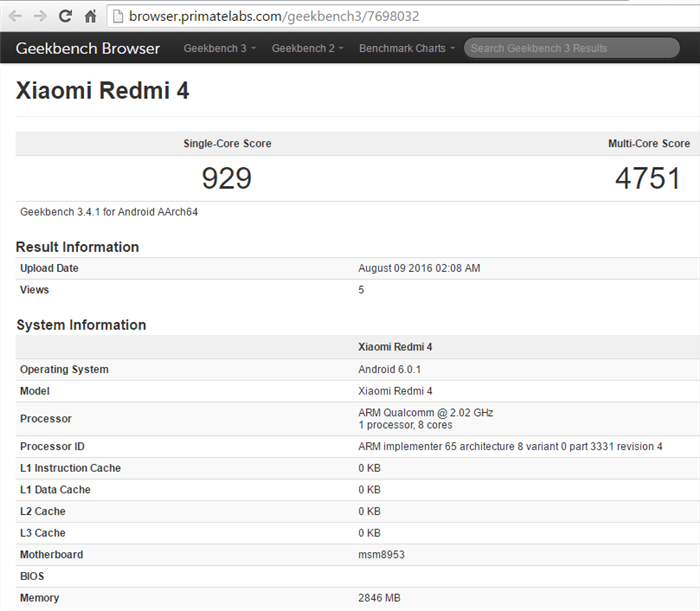Select the L1 Data Cache 0 KB value
Screen dimensions: 700x611
pyautogui.click(x=369, y=490)
